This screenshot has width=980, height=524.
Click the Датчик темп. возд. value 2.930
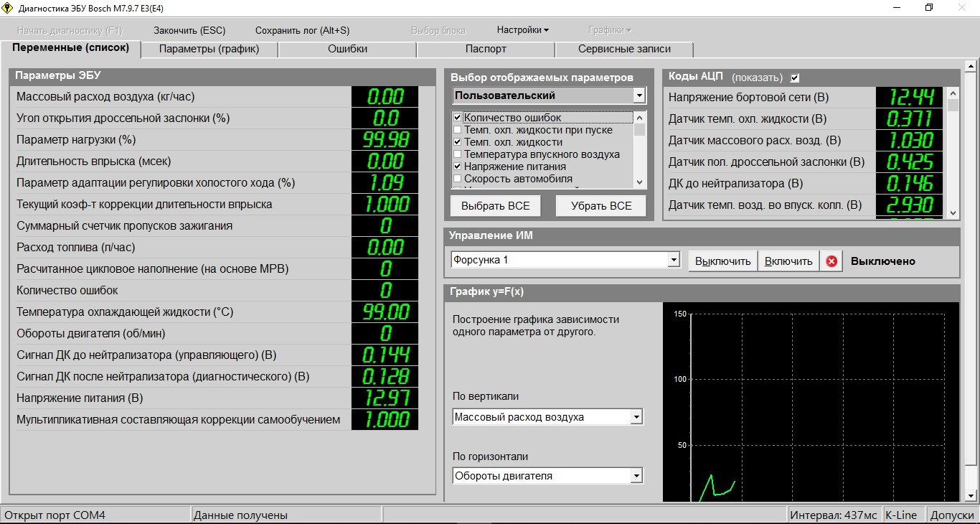pyautogui.click(x=909, y=205)
